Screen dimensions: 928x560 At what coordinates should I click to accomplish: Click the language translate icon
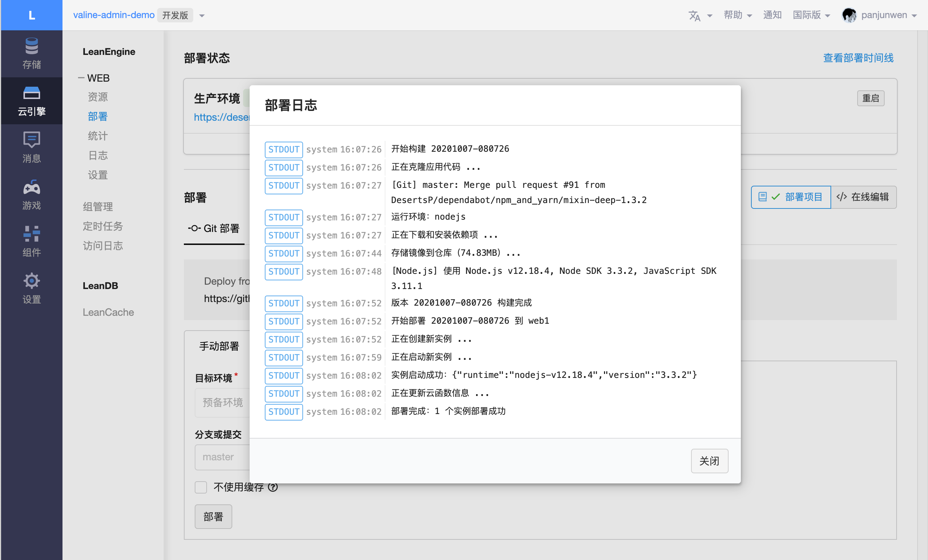coord(695,16)
